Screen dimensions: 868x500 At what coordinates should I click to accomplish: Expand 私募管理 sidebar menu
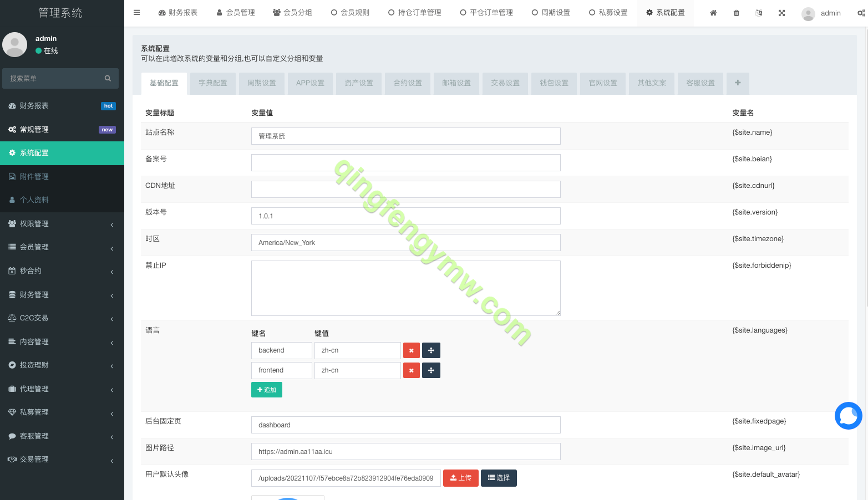[62, 412]
